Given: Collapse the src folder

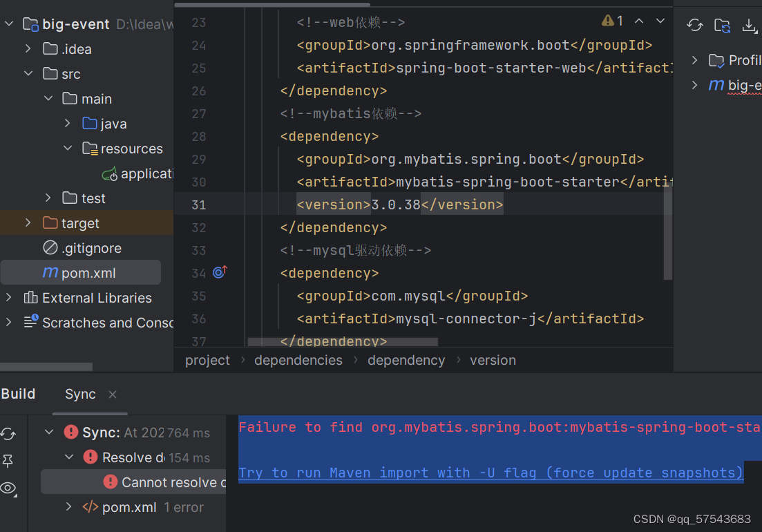Looking at the screenshot, I should [x=29, y=73].
